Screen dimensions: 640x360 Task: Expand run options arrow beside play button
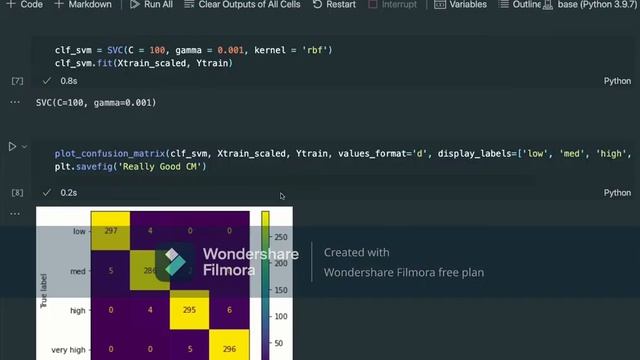point(24,147)
